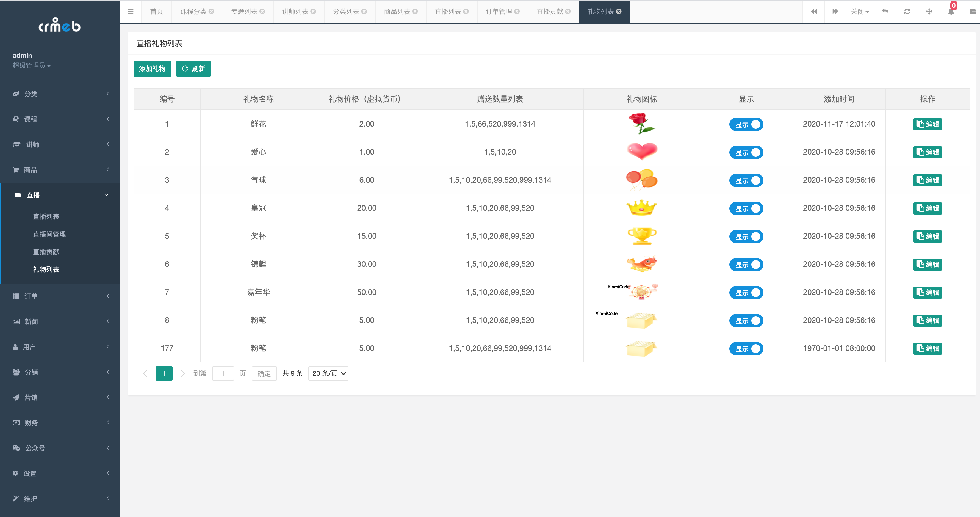This screenshot has height=517, width=980.
Task: Click the 财务 finance icon in the sidebar
Action: coord(16,423)
